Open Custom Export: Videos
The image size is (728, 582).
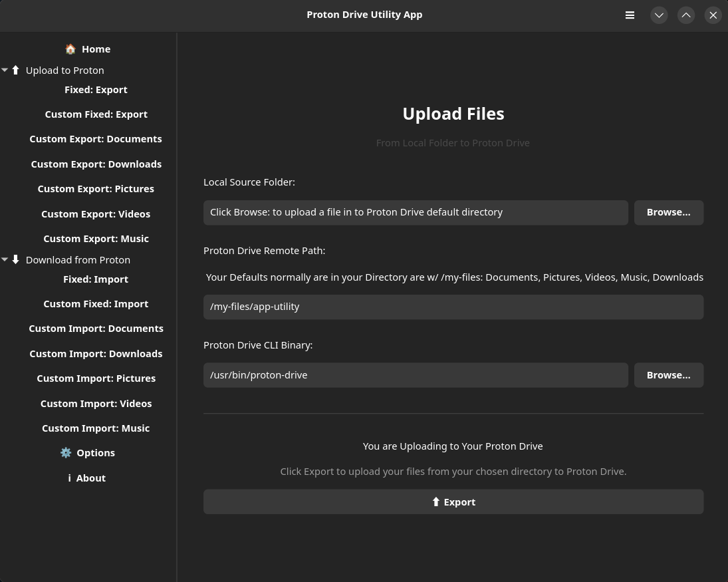pyautogui.click(x=96, y=214)
